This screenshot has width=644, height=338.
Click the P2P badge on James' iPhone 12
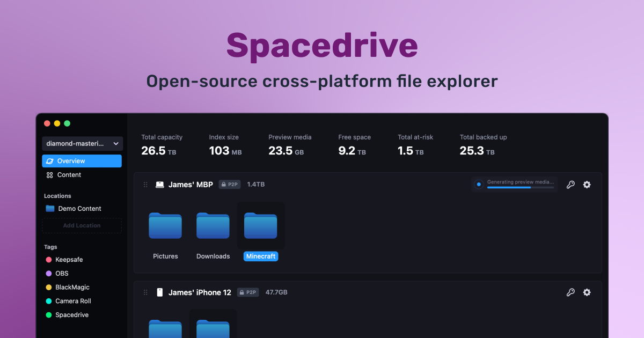248,292
